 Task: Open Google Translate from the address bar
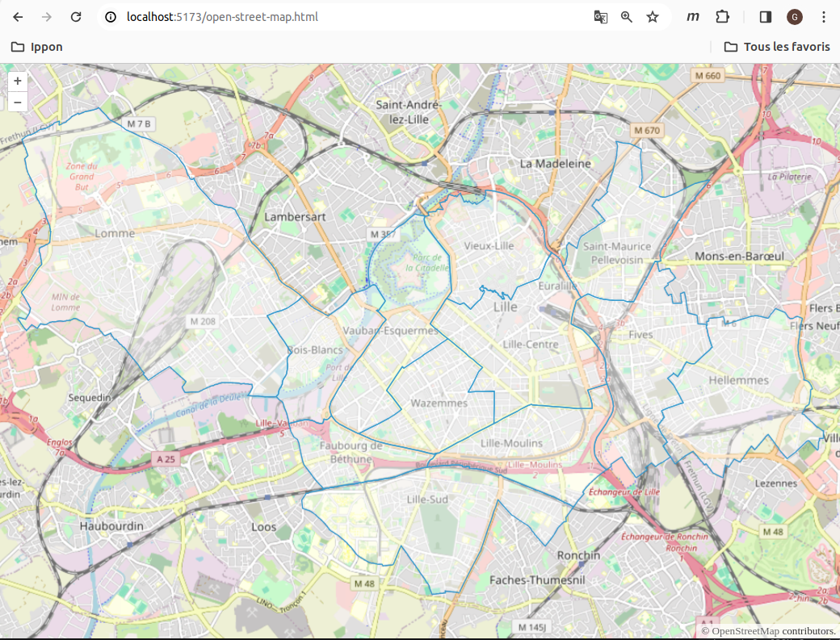600,16
